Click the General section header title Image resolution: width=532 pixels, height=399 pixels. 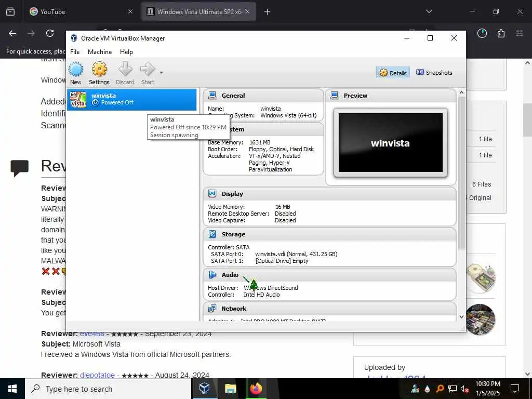[x=233, y=96]
